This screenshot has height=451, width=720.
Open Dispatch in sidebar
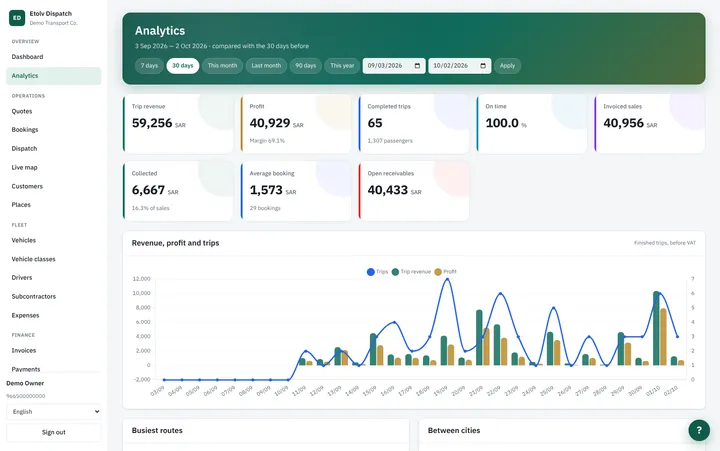(x=54, y=148)
